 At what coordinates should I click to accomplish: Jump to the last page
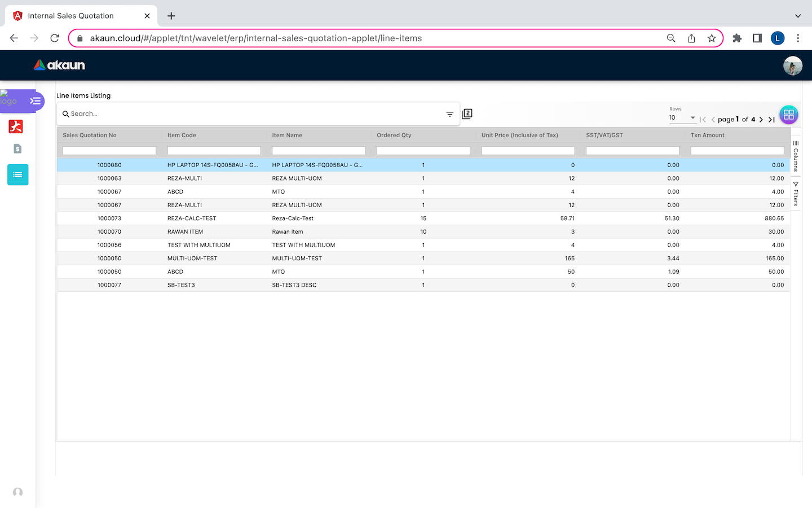(771, 120)
